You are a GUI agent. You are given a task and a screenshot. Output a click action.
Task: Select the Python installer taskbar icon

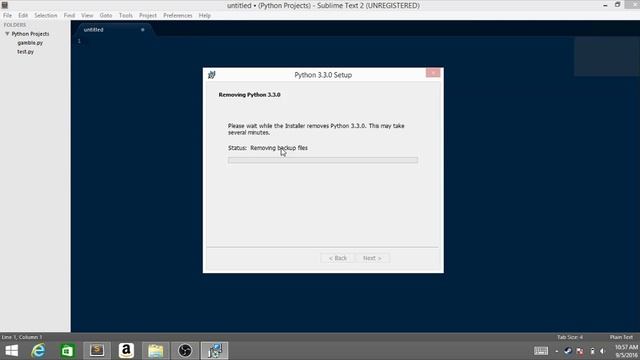(x=214, y=351)
